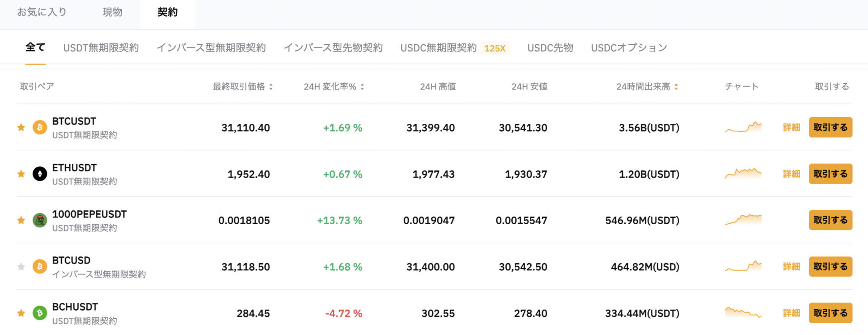Toggle favorite star for BTCUSDT
868x335 pixels.
click(x=21, y=127)
